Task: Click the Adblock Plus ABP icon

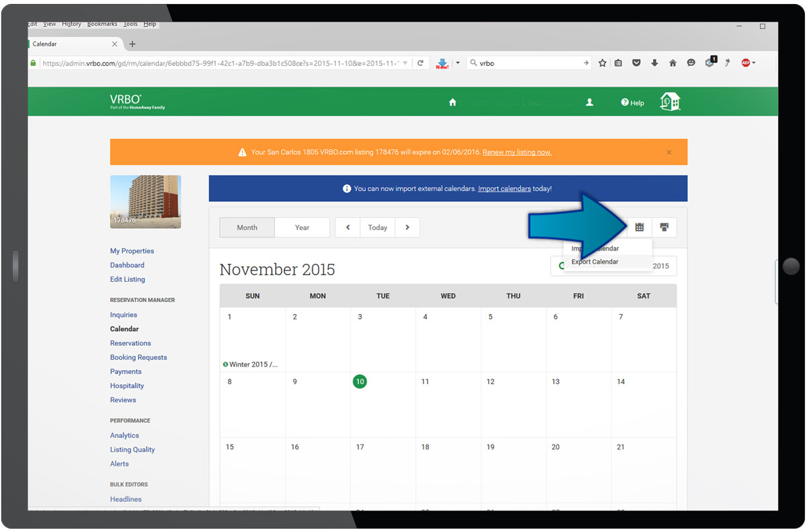Action: 745,63
